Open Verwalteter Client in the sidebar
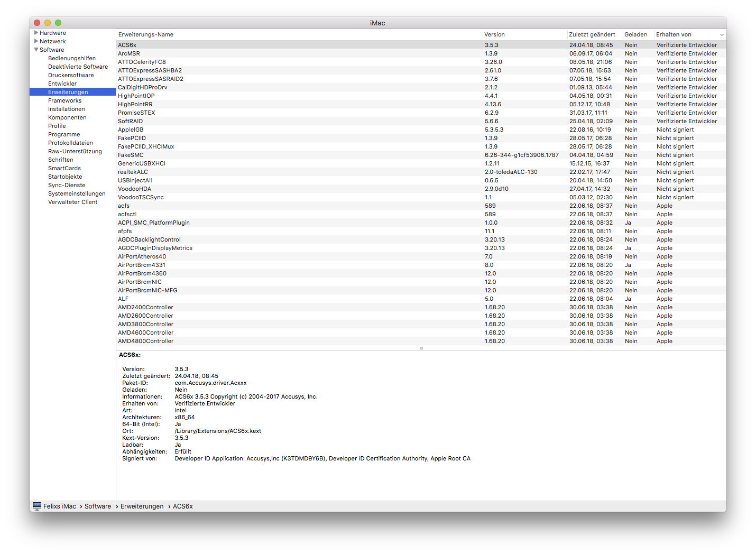The image size is (756, 554). [x=73, y=202]
